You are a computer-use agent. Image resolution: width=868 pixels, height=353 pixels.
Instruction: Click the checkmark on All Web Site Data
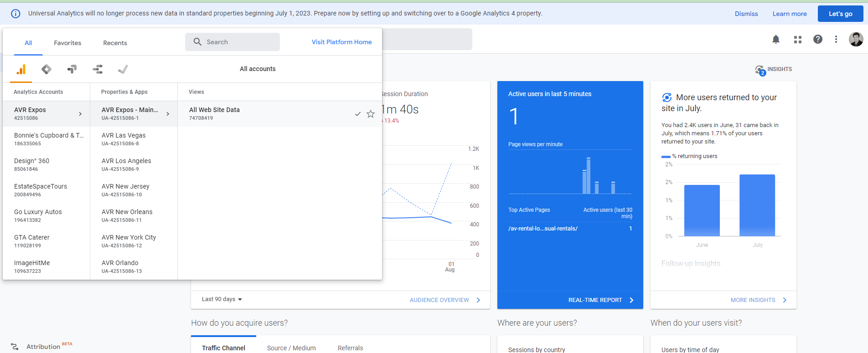point(358,114)
